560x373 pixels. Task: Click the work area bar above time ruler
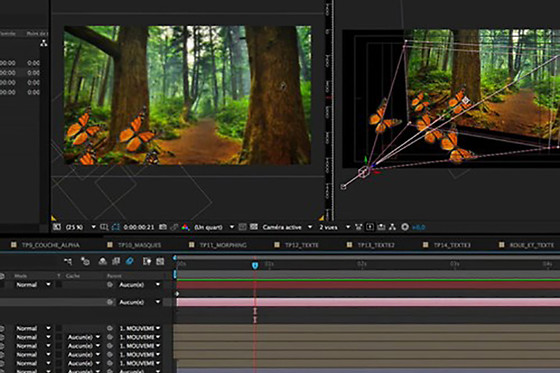point(367,258)
